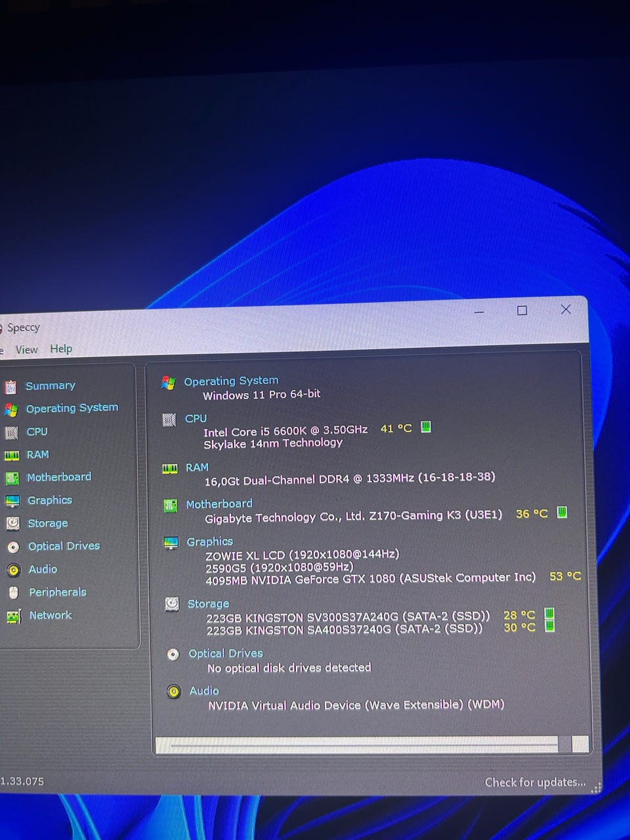The height and width of the screenshot is (840, 630).
Task: Click the GPU temperature 53 °C value
Action: pyautogui.click(x=565, y=576)
